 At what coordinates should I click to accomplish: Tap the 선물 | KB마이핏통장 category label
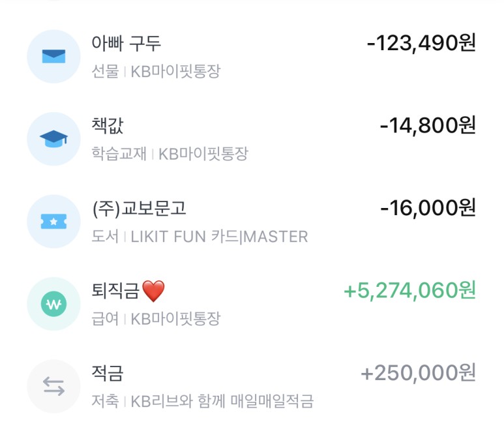(156, 71)
